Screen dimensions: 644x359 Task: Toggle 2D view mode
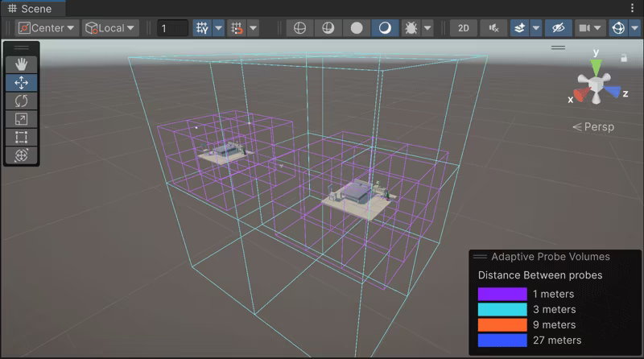(464, 28)
